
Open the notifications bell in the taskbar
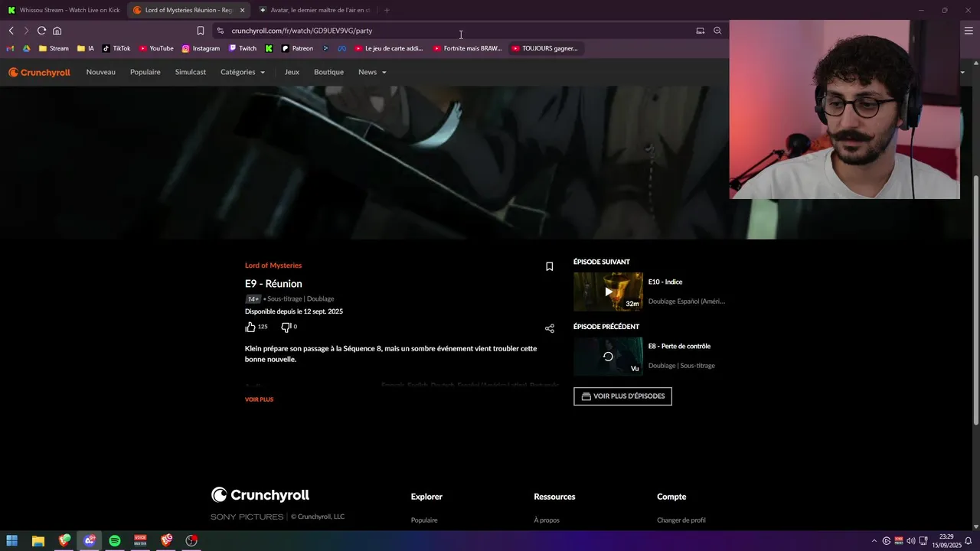(x=968, y=541)
